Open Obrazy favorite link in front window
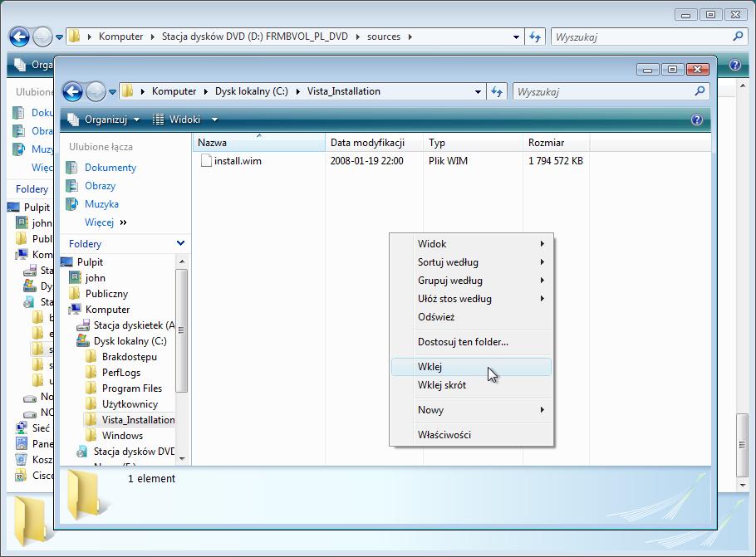 coord(100,185)
